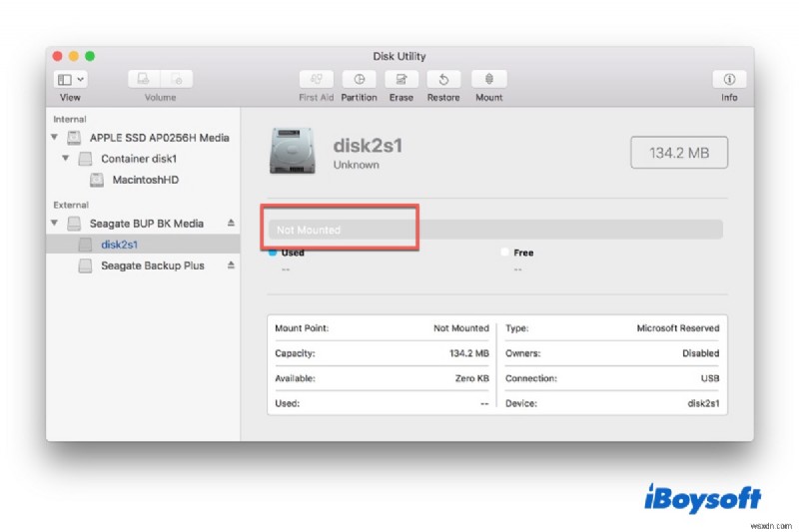Collapse the Container disk1 tree row

click(66, 159)
